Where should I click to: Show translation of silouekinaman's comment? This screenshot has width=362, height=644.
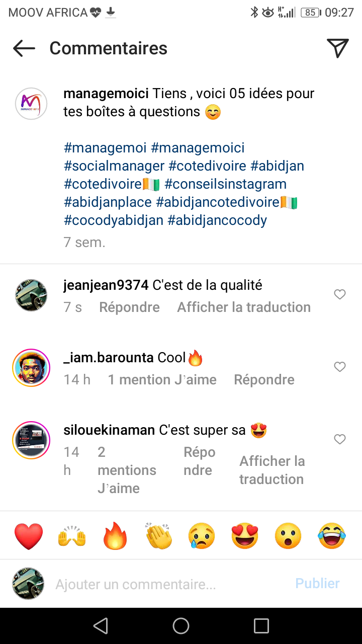tap(272, 470)
